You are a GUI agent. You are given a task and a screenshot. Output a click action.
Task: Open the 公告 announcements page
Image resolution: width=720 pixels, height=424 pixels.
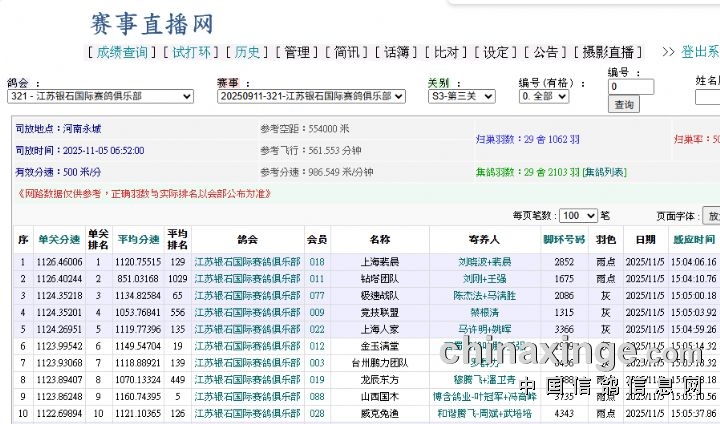545,52
